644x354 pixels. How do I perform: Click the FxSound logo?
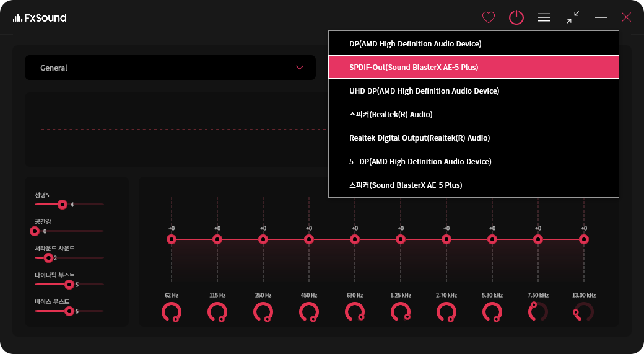click(40, 18)
